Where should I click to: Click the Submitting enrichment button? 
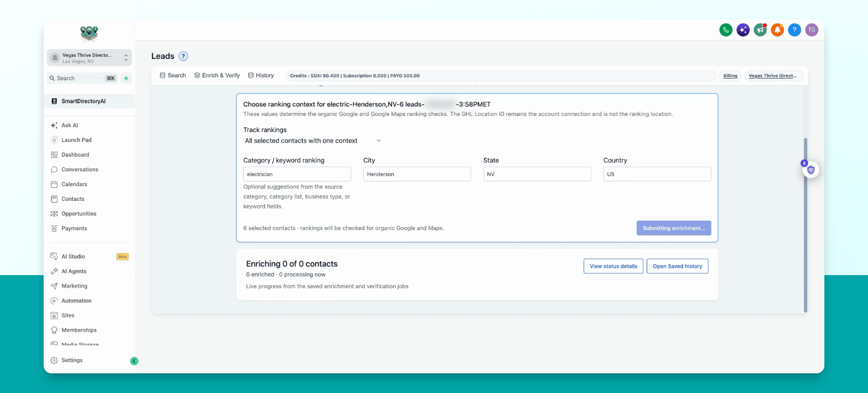click(x=674, y=228)
